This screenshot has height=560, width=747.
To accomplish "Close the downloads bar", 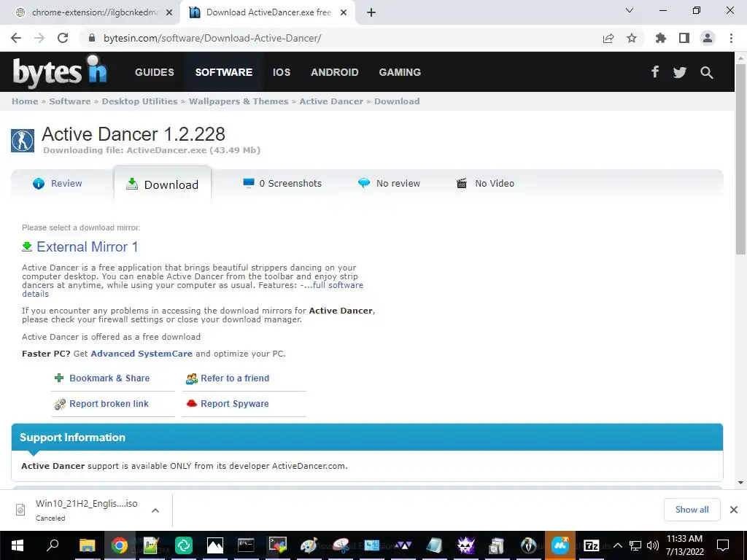I will 734,510.
